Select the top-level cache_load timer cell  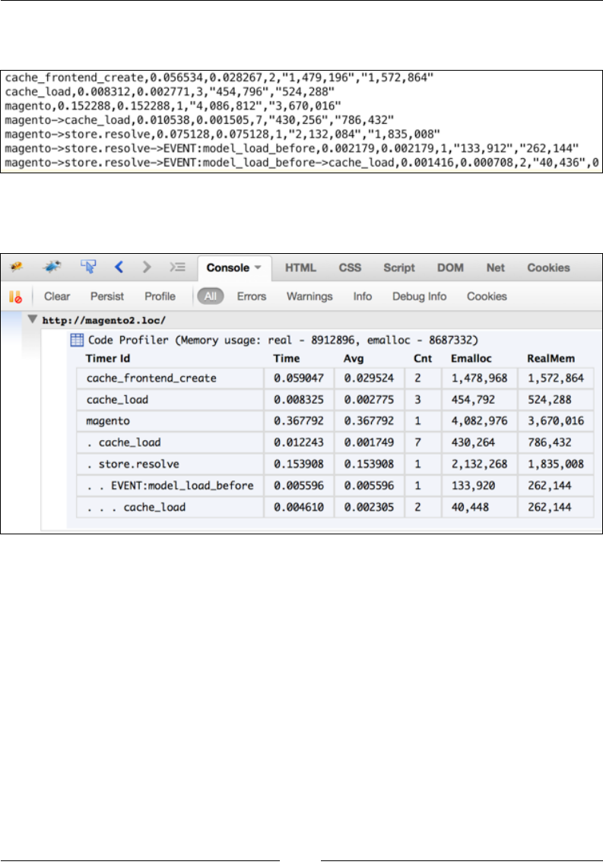pos(170,400)
